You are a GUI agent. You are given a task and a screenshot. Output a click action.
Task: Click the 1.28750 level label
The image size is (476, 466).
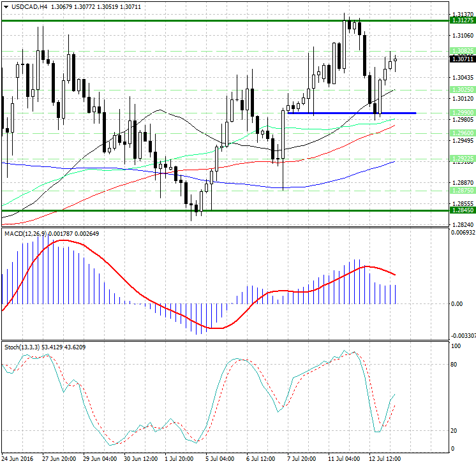462,190
